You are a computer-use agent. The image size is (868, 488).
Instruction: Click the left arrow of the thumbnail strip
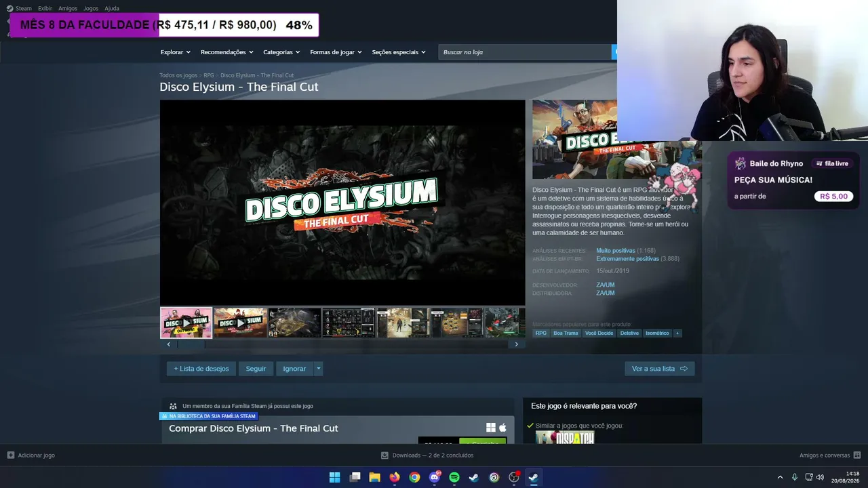click(x=169, y=344)
